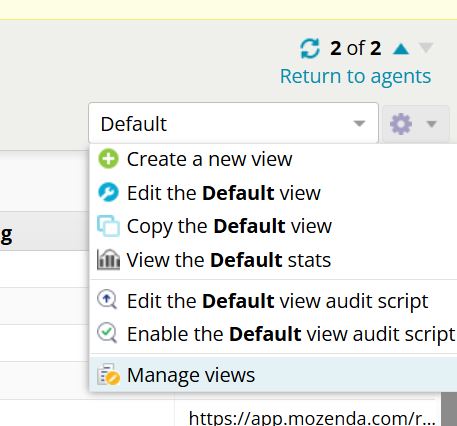
Task: Follow the Return to agents link
Action: (355, 76)
